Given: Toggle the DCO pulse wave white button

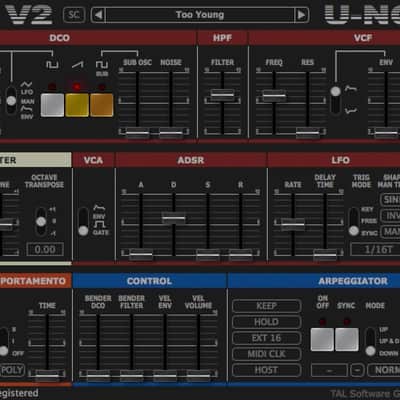Looking at the screenshot, I should (52, 105).
